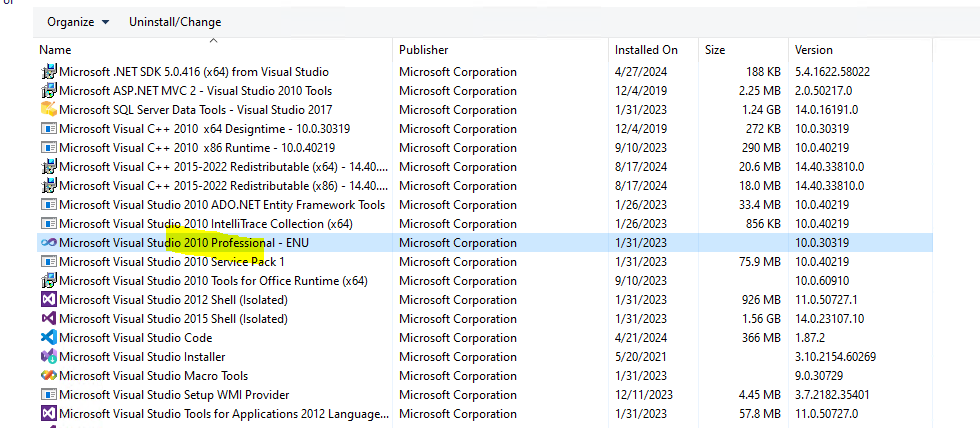Click the Visual C++ 2010 x86 Runtime icon
Image resolution: width=980 pixels, height=428 pixels.
pos(48,148)
